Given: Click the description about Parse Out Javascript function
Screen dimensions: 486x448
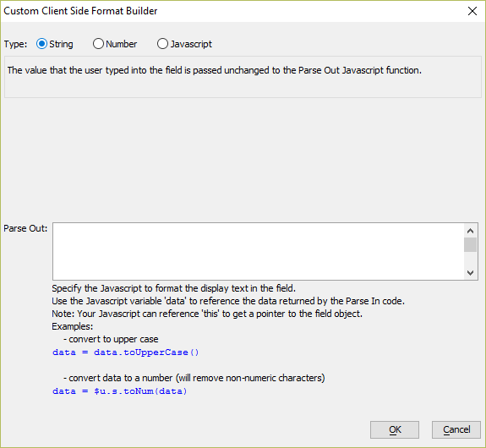Looking at the screenshot, I should (215, 70).
